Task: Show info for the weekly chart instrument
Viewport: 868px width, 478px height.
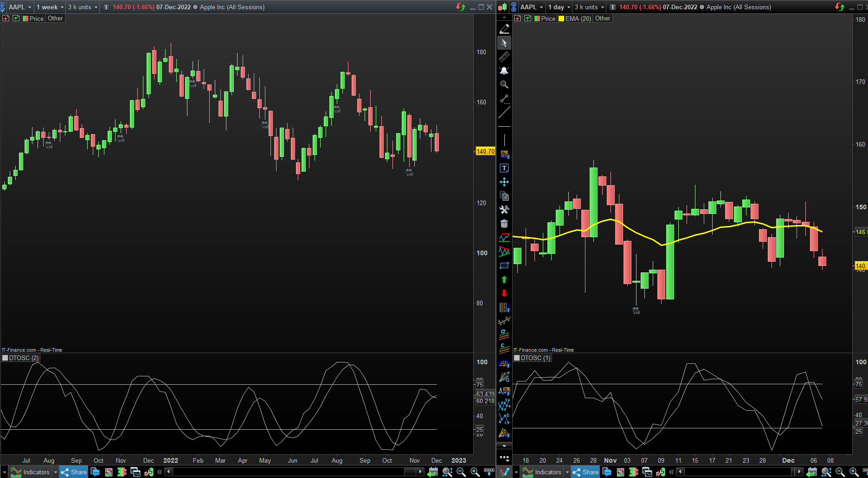Action: tap(106, 7)
